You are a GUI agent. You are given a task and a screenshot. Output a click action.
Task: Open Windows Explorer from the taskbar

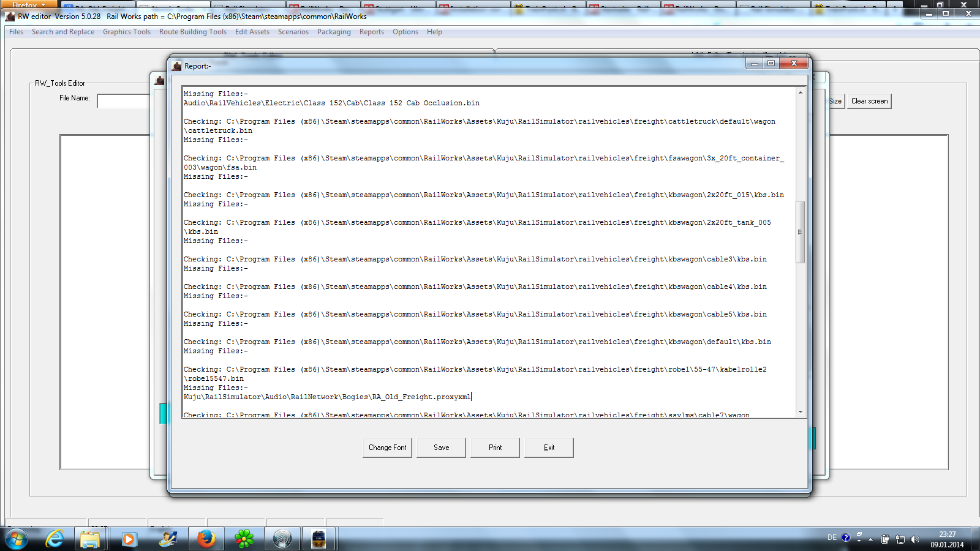point(90,539)
